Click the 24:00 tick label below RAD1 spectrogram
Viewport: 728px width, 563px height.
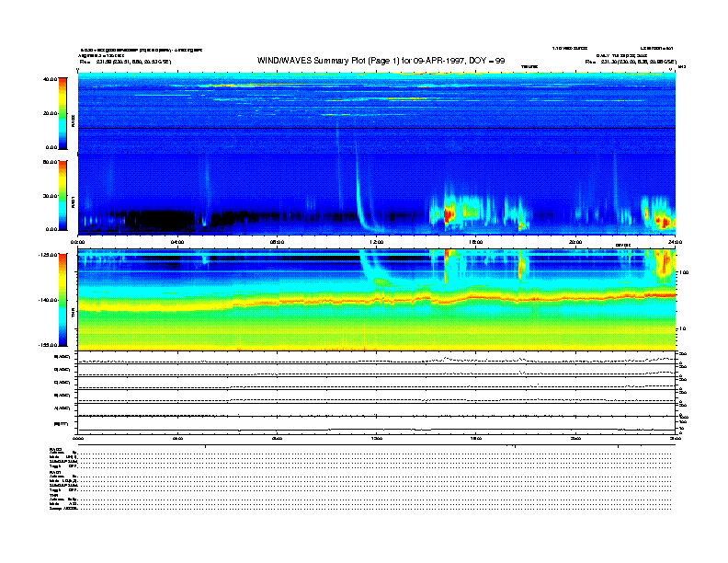(675, 242)
